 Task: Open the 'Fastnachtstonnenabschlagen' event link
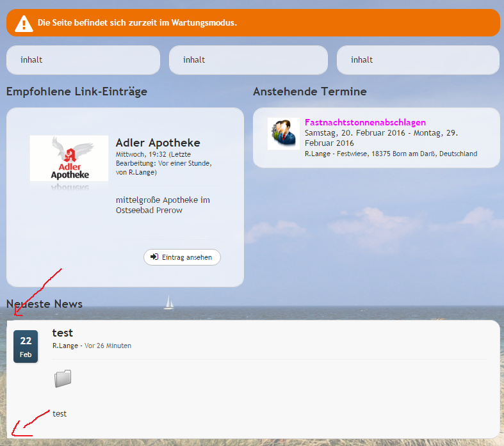tap(365, 122)
